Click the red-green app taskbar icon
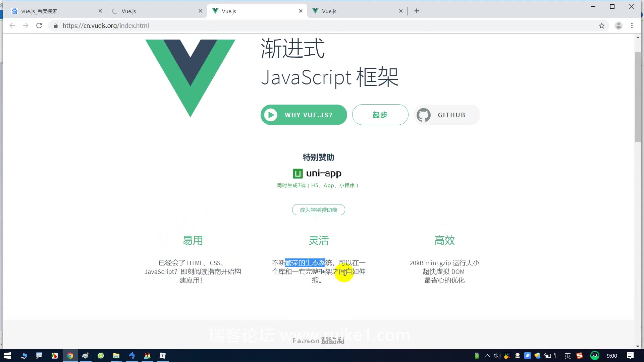Screen dimensions: 644x362 55,356
